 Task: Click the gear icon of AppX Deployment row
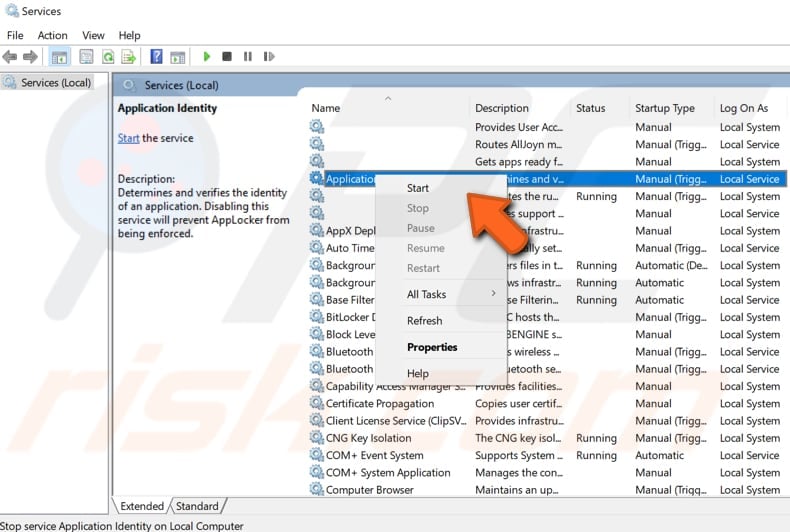pos(316,230)
